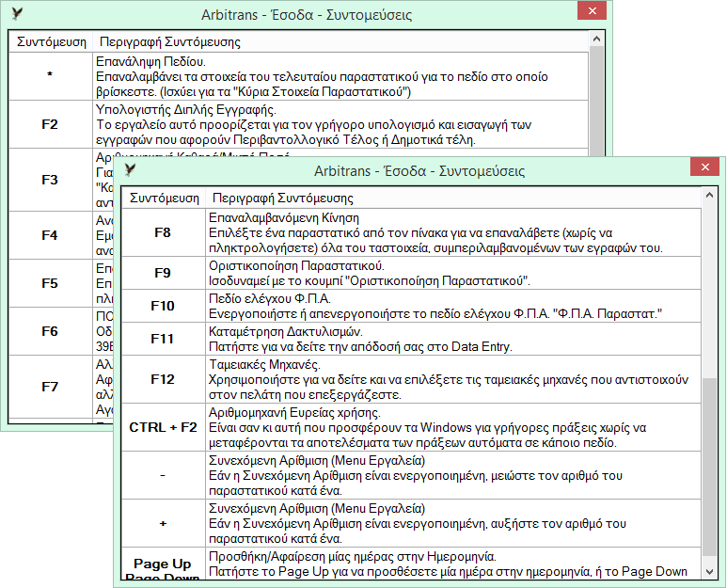This screenshot has height=588, width=727.
Task: Click scroll down arrow in front window
Action: click(709, 572)
